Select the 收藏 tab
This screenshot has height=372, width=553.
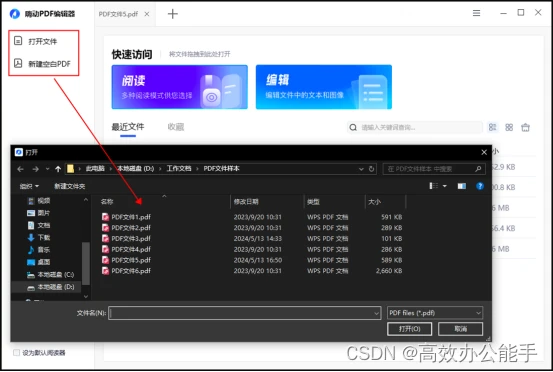[176, 127]
